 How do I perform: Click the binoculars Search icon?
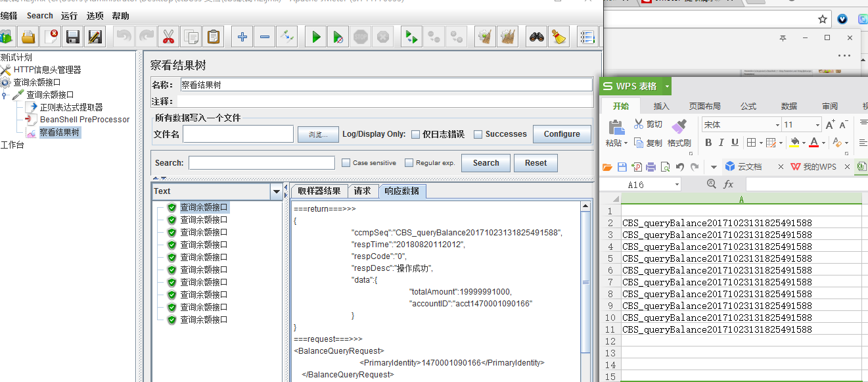[x=537, y=37]
